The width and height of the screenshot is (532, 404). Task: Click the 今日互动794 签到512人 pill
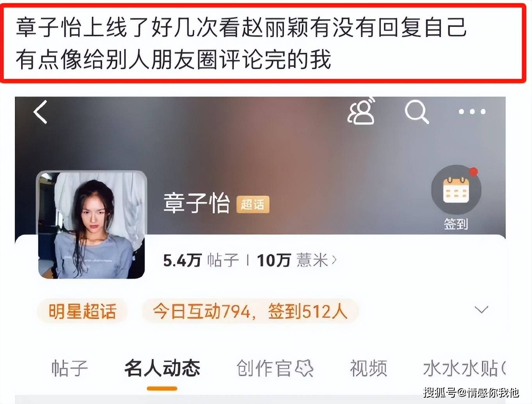coord(250,311)
